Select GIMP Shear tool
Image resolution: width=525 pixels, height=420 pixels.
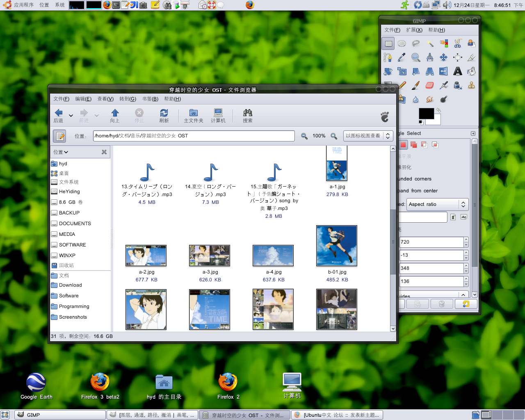(x=416, y=71)
